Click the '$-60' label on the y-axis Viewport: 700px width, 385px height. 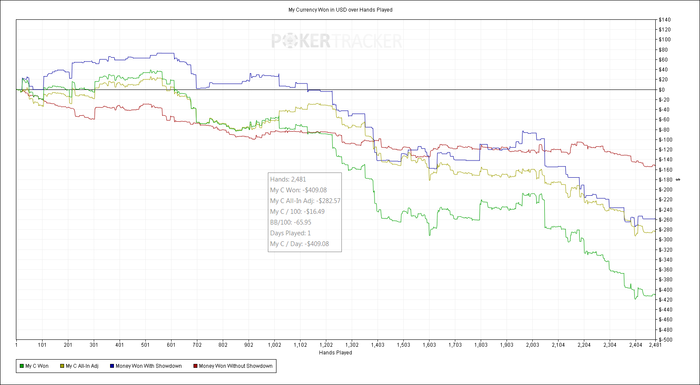[663, 120]
